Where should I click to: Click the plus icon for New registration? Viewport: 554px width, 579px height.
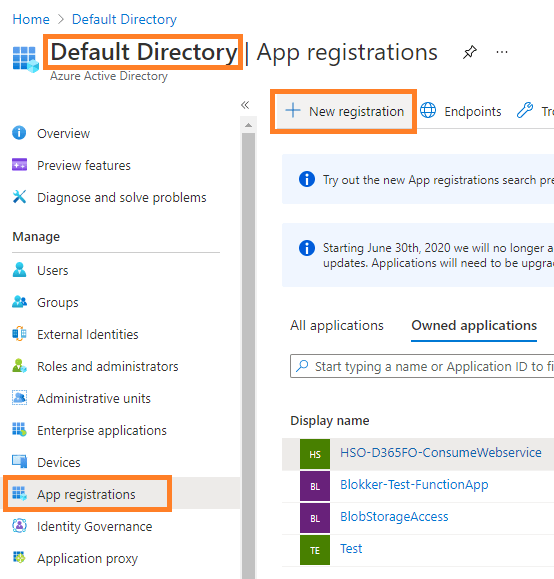point(293,110)
